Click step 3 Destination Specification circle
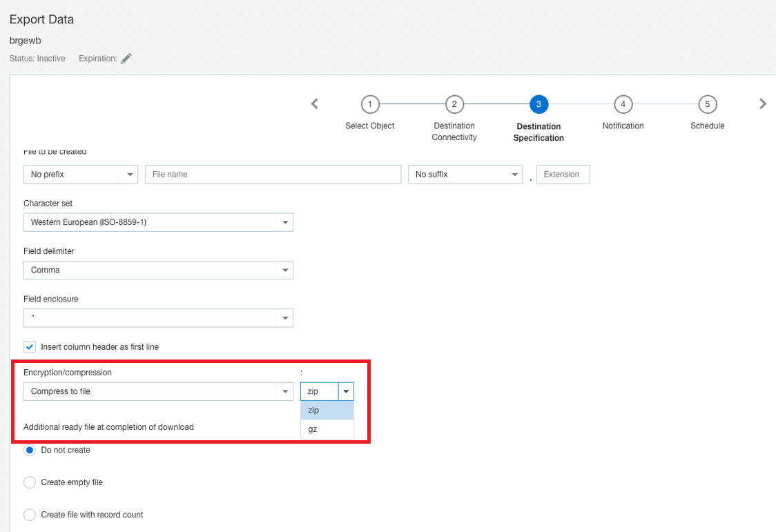The width and height of the screenshot is (776, 532). point(539,104)
